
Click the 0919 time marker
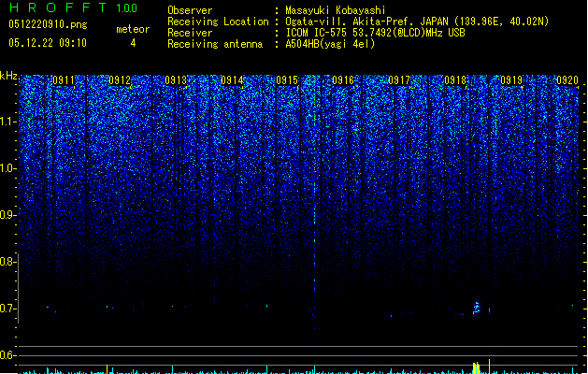(511, 80)
